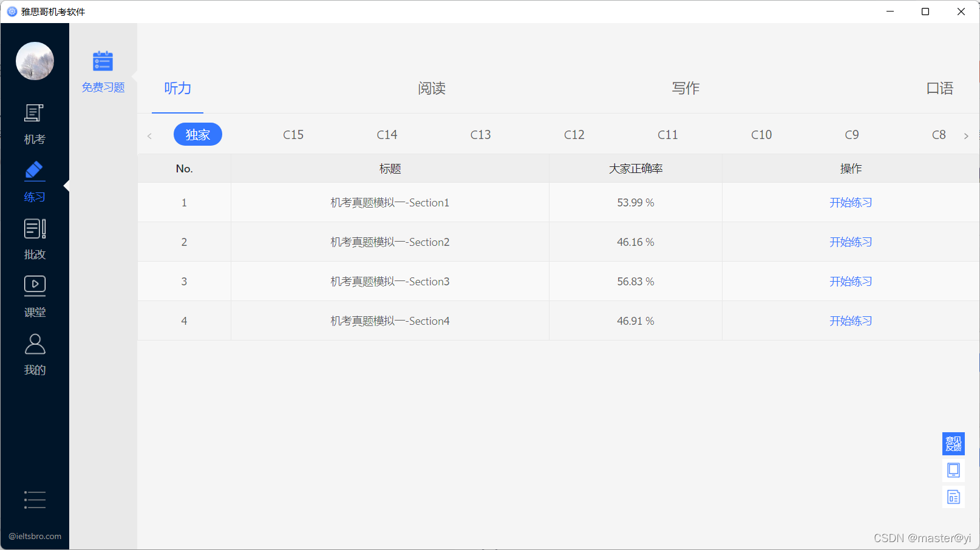Select the C9 book tab

pyautogui.click(x=852, y=135)
